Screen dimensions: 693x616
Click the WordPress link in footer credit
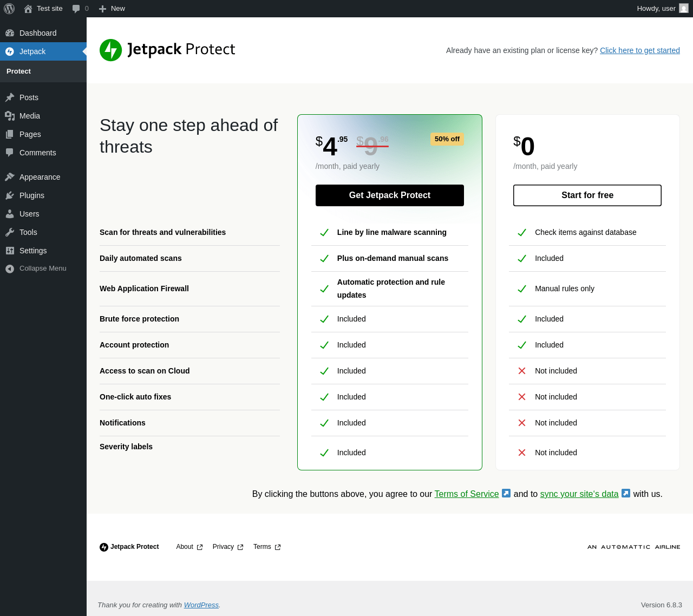tap(201, 605)
